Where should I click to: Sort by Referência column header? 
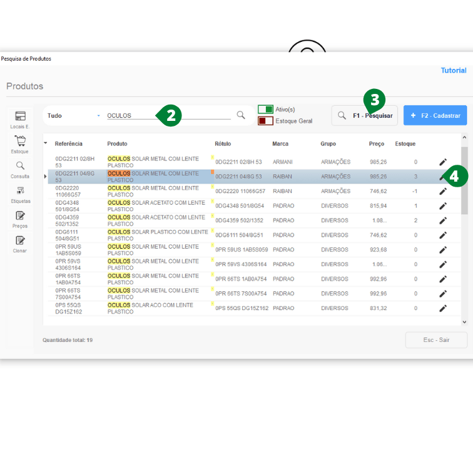[x=69, y=143]
